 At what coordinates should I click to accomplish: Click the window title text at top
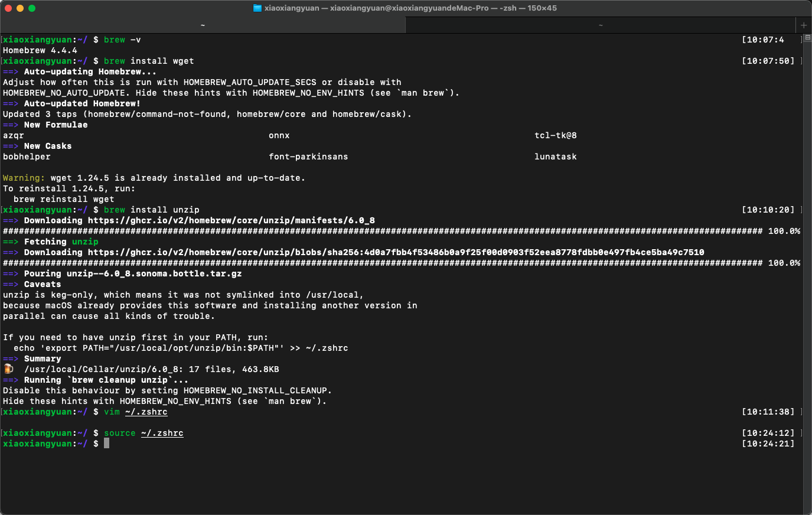tap(410, 8)
